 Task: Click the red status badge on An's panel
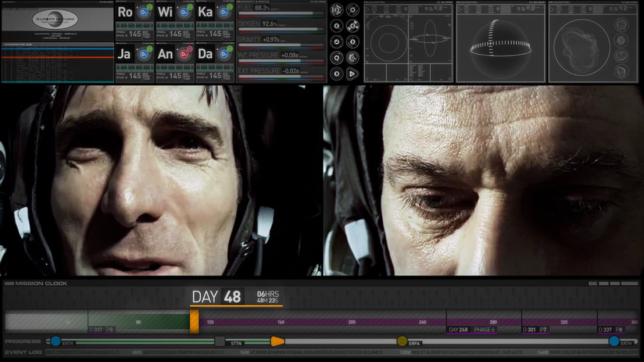(190, 48)
